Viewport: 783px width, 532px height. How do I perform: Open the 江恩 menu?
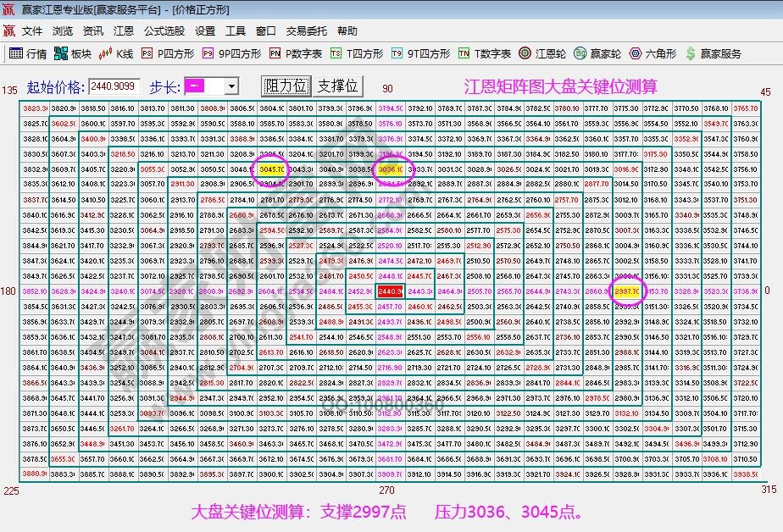pos(122,30)
